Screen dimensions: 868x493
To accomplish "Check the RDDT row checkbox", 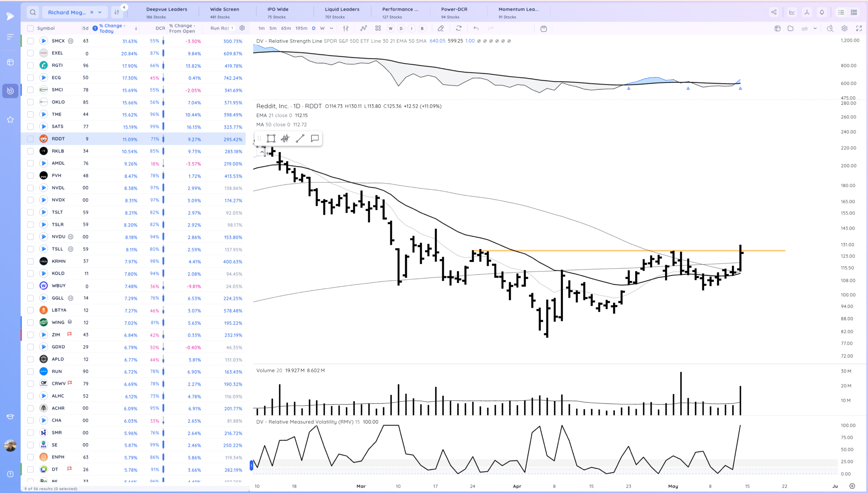I will (31, 139).
